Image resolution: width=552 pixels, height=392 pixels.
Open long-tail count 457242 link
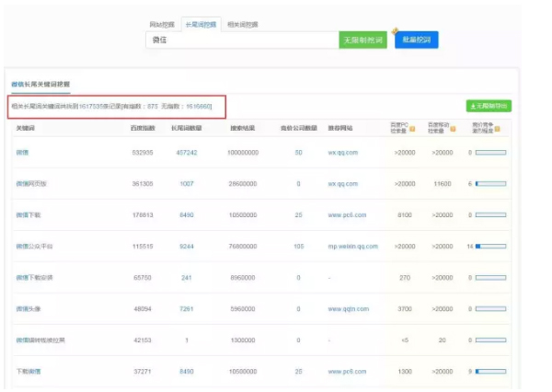[187, 153]
